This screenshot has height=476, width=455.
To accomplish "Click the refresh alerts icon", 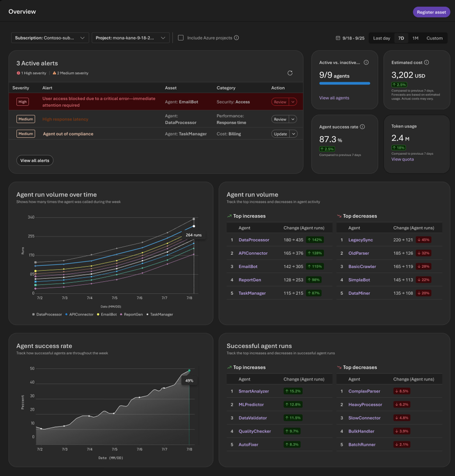I will tap(290, 73).
